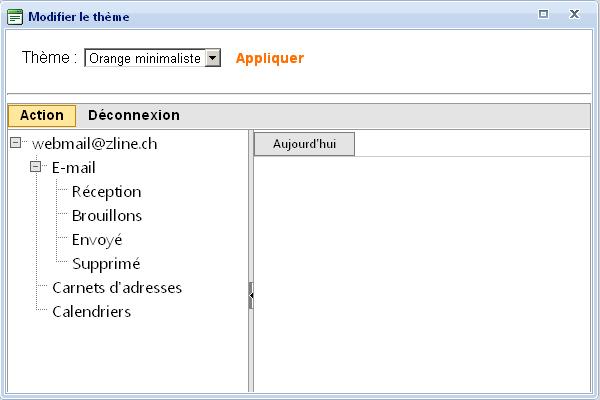Open the Action menu
600x400 pixels.
tap(42, 115)
